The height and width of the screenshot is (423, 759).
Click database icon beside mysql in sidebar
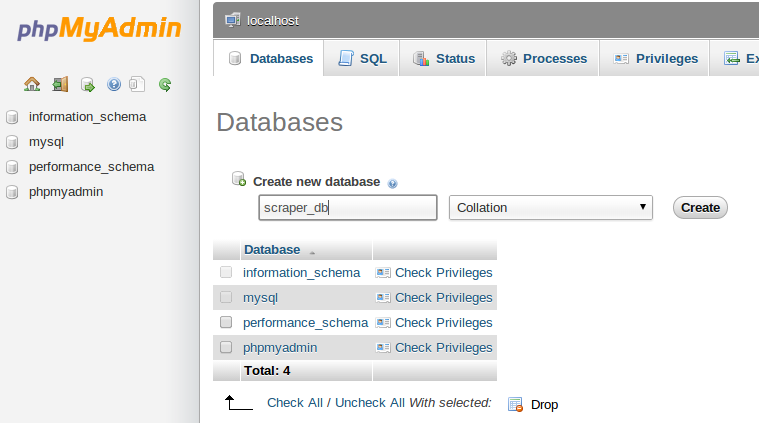coord(12,142)
